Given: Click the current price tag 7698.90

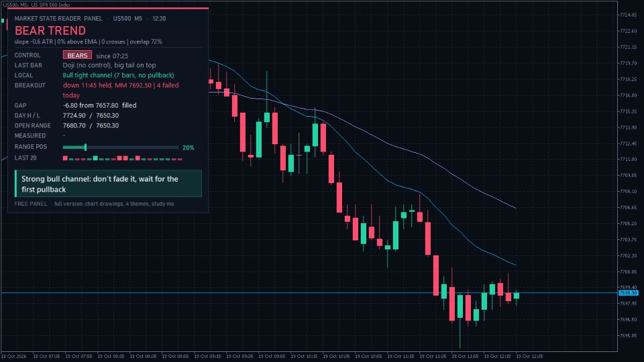Looking at the screenshot, I should pos(629,293).
